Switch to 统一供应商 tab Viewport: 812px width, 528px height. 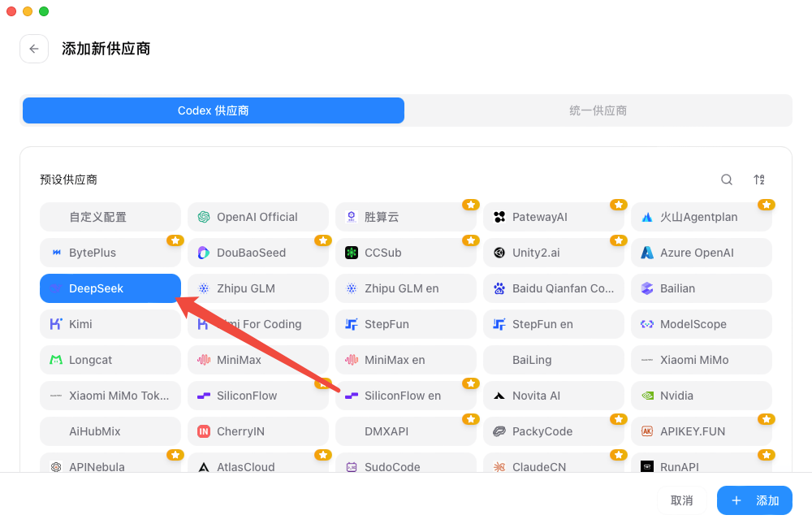click(598, 110)
